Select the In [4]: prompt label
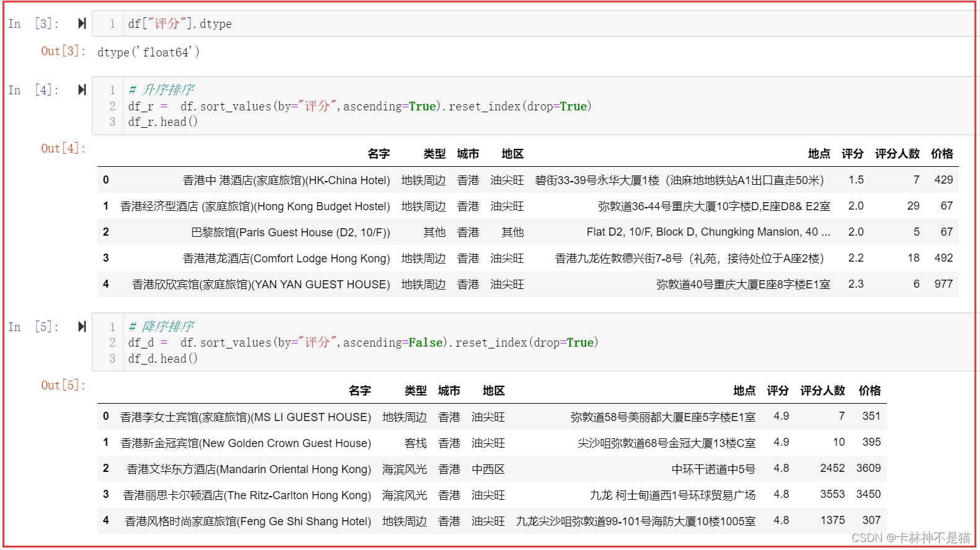980x550 pixels. pos(33,90)
